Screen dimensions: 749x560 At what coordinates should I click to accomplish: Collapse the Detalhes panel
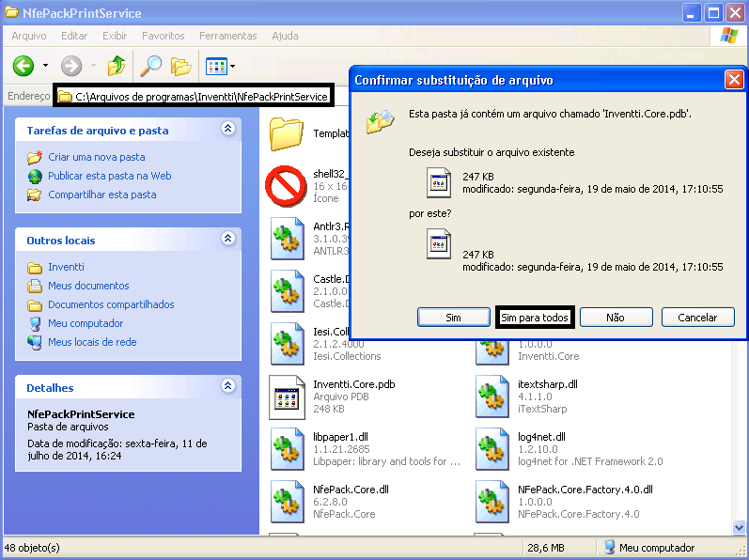tap(227, 386)
